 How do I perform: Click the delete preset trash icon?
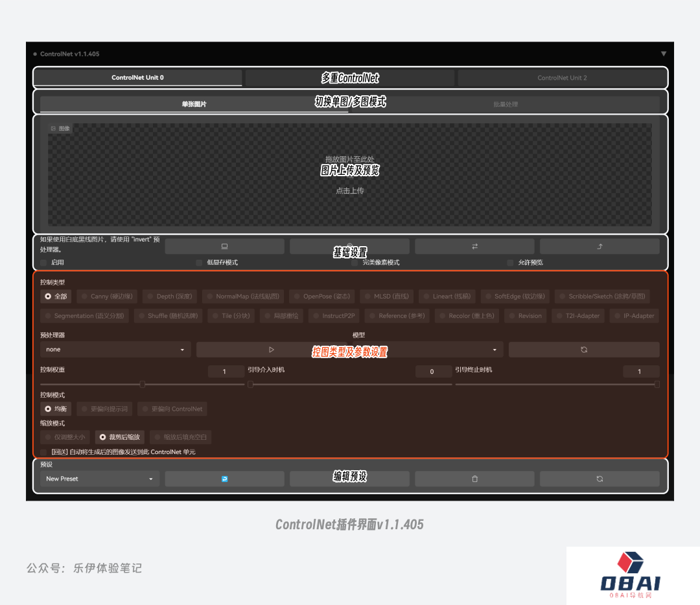[x=474, y=479]
